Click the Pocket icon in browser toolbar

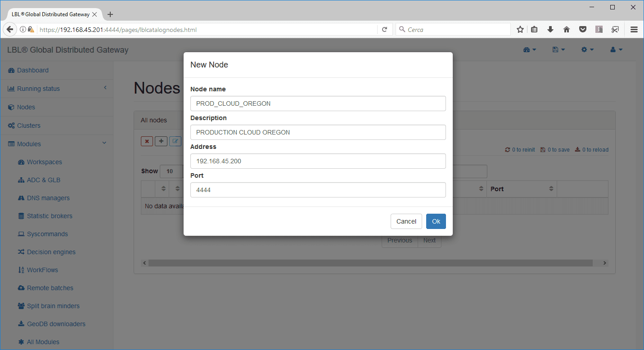coord(583,29)
